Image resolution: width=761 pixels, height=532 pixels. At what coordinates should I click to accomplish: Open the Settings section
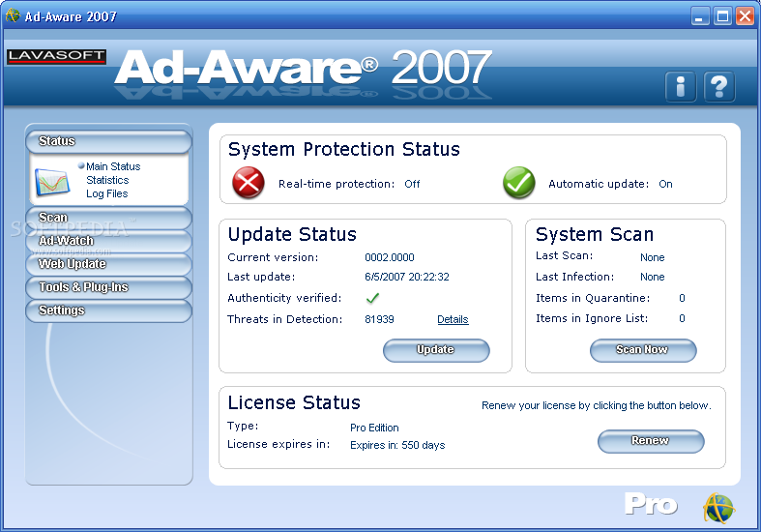click(x=108, y=310)
